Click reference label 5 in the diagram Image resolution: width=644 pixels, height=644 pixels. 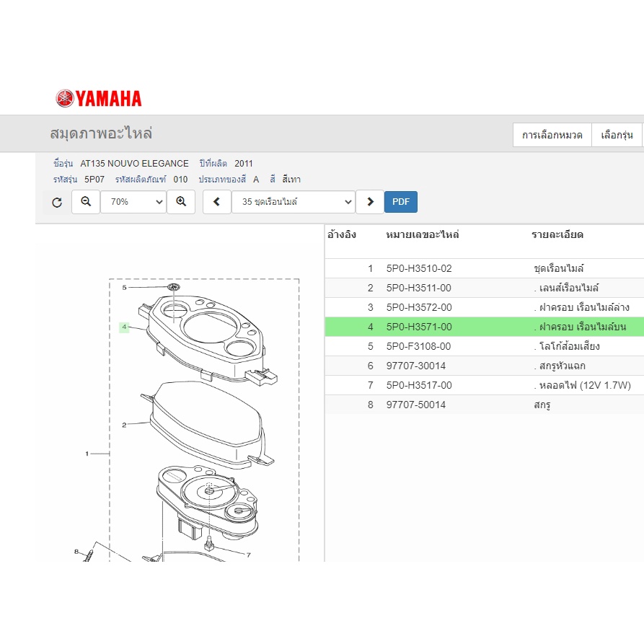click(x=125, y=288)
